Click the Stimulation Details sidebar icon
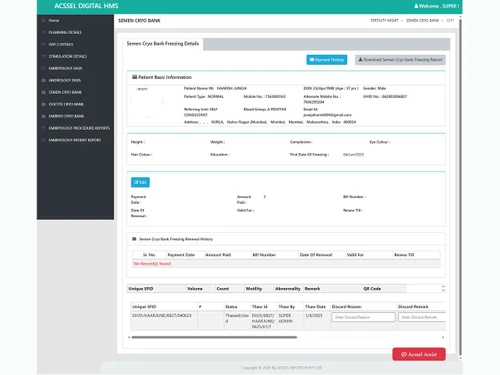 tap(43, 56)
